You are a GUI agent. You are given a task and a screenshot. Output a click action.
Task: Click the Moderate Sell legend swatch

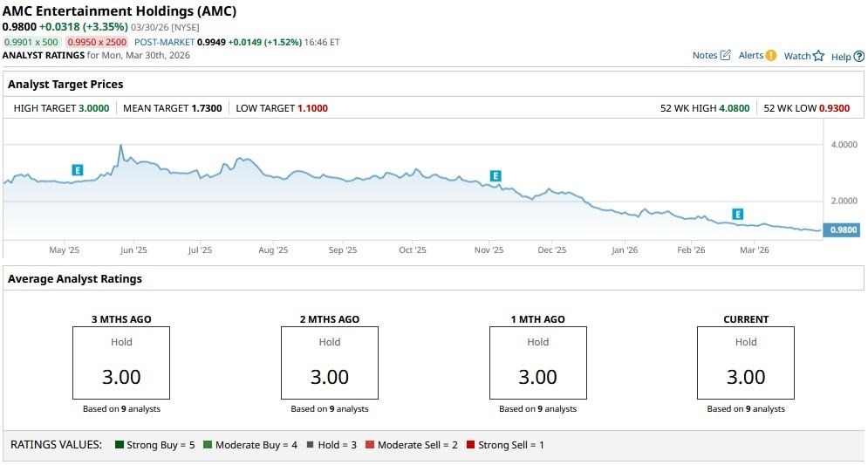click(370, 445)
